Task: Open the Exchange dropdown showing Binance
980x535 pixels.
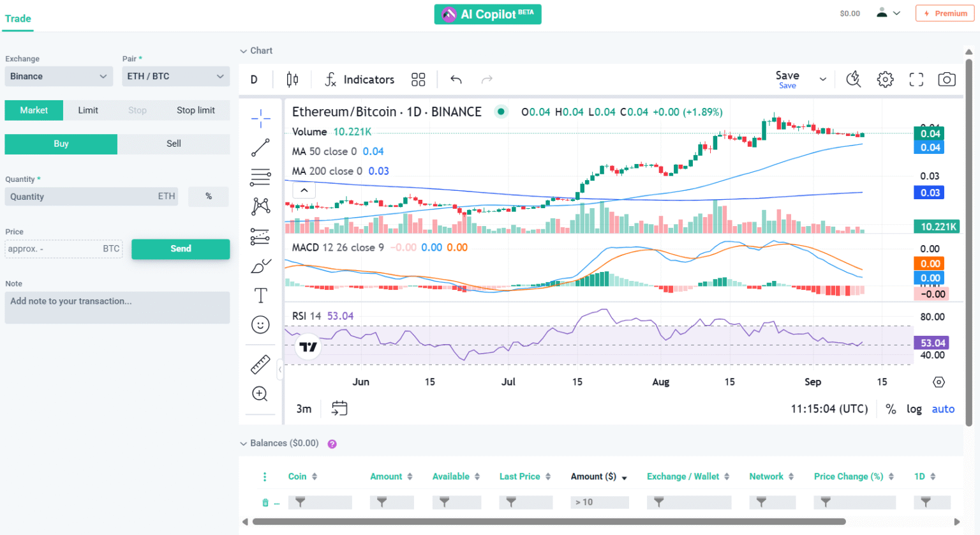Action: [x=59, y=76]
